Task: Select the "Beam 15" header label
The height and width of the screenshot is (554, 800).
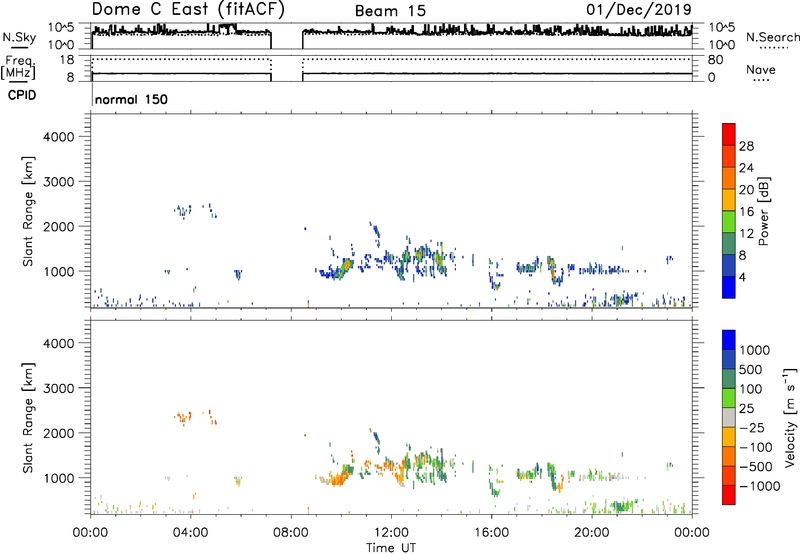Action: [x=390, y=11]
